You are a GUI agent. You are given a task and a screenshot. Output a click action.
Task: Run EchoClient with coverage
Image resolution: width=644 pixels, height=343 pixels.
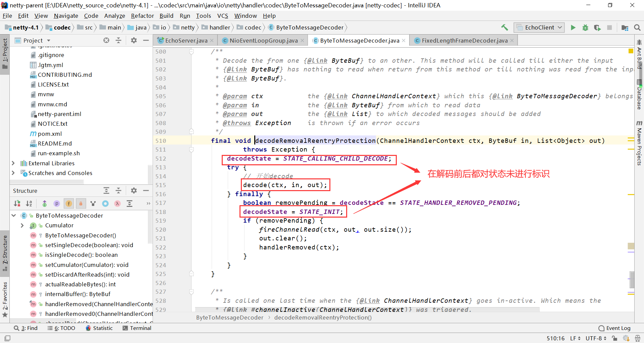pos(597,27)
